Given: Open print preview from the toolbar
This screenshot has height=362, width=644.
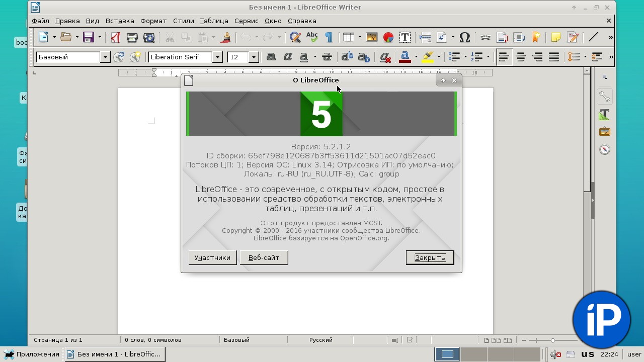Looking at the screenshot, I should tap(148, 37).
